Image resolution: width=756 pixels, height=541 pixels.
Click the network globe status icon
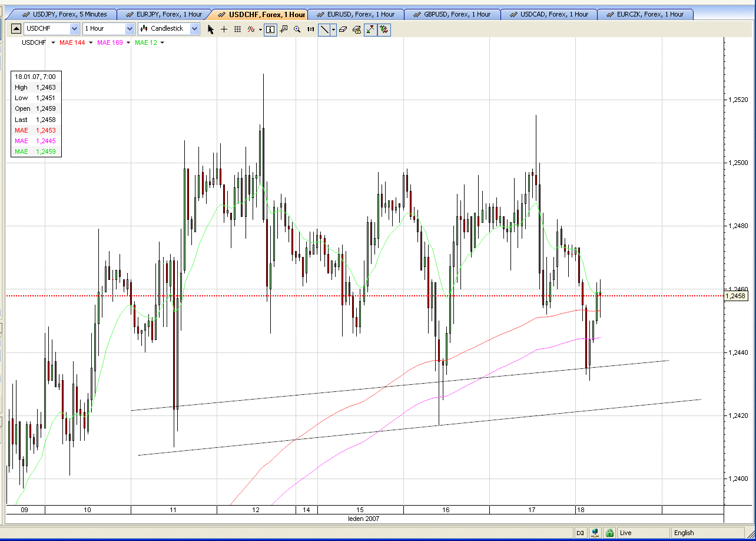[x=595, y=533]
